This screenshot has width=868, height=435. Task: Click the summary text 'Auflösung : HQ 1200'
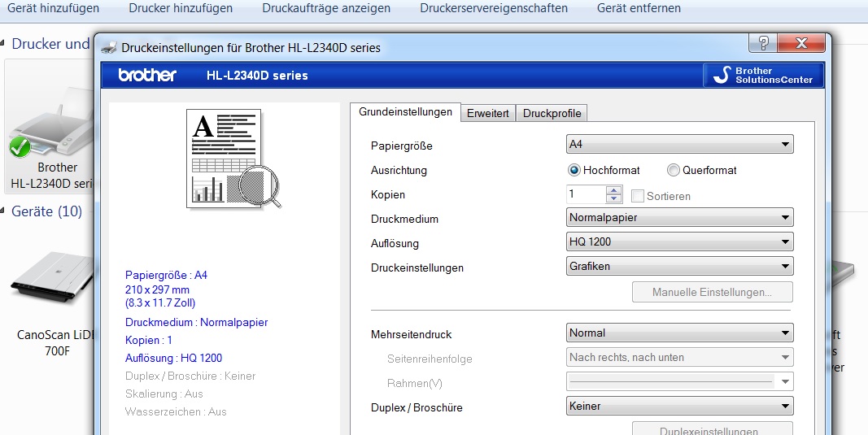coord(174,358)
